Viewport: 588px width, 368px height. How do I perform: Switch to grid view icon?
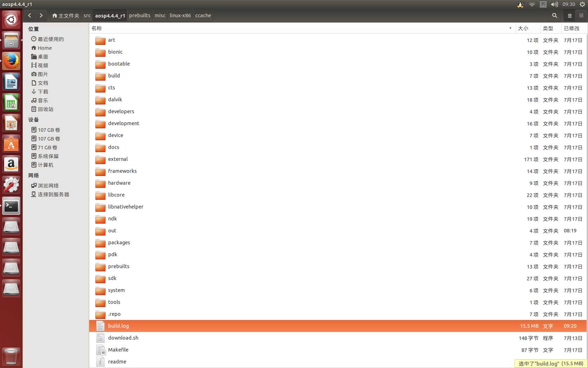point(581,15)
